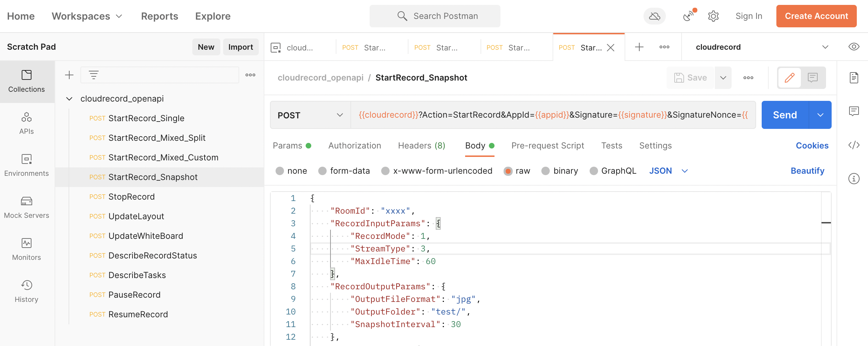Open the JSON format dropdown
This screenshot has height=346, width=868.
[668, 171]
